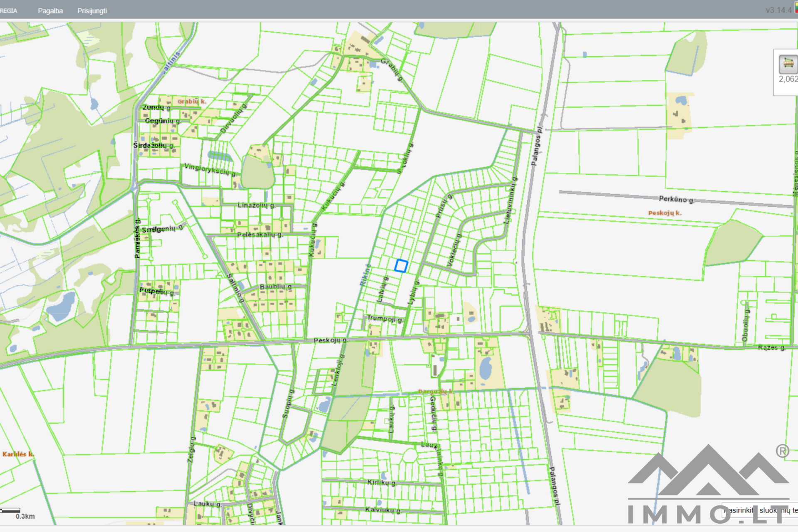Click the Trumpoji g. street label
Screen dimensions: 798x532
pos(385,319)
